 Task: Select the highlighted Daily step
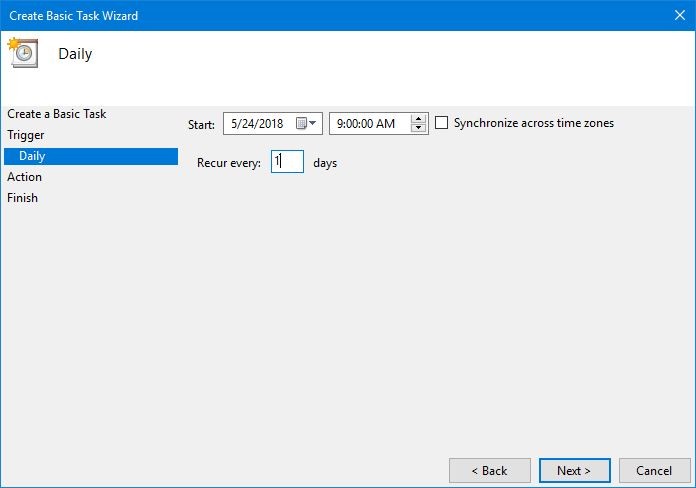tap(32, 156)
